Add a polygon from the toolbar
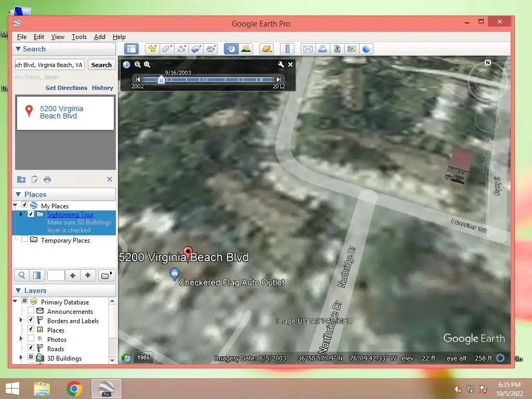The width and height of the screenshot is (532, 399). pos(167,49)
